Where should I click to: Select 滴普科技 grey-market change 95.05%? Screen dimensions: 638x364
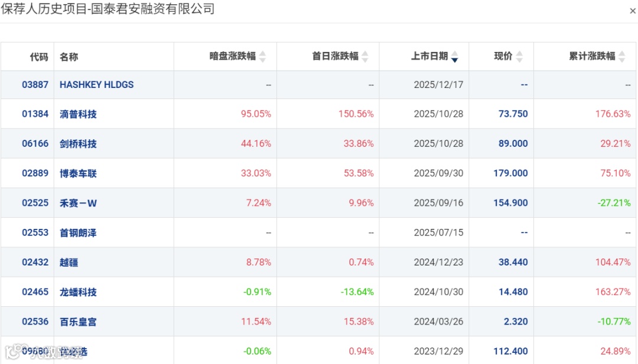click(256, 114)
